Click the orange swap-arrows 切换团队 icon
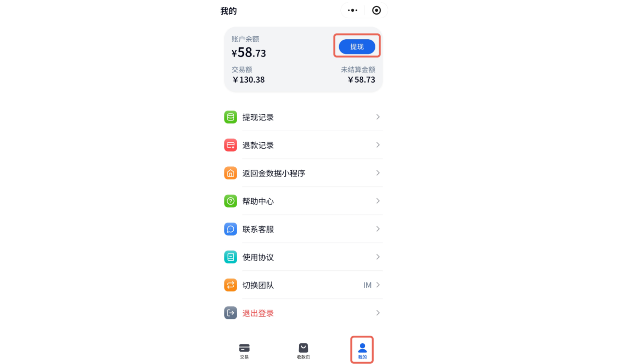The width and height of the screenshot is (636, 364). (x=230, y=285)
